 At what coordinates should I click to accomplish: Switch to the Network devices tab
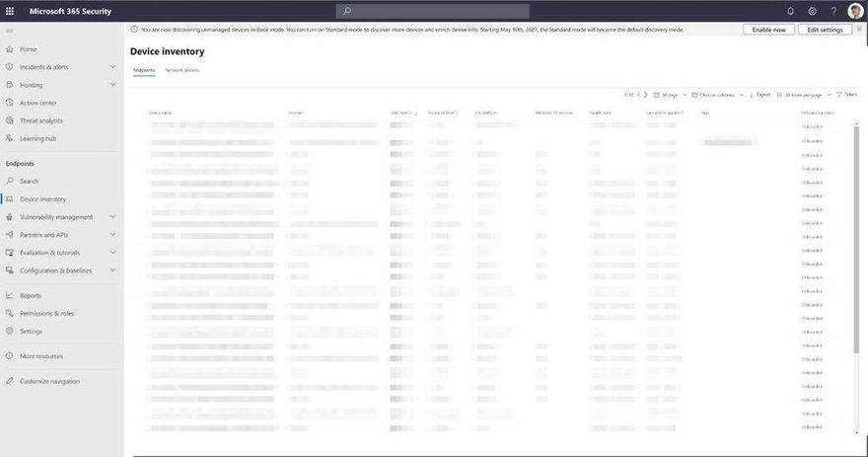click(x=182, y=70)
